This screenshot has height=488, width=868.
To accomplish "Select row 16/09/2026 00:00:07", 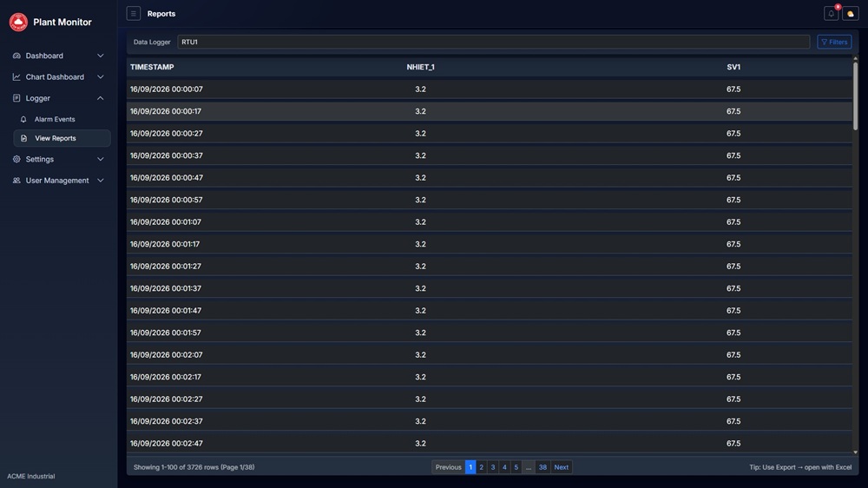I will pos(490,89).
